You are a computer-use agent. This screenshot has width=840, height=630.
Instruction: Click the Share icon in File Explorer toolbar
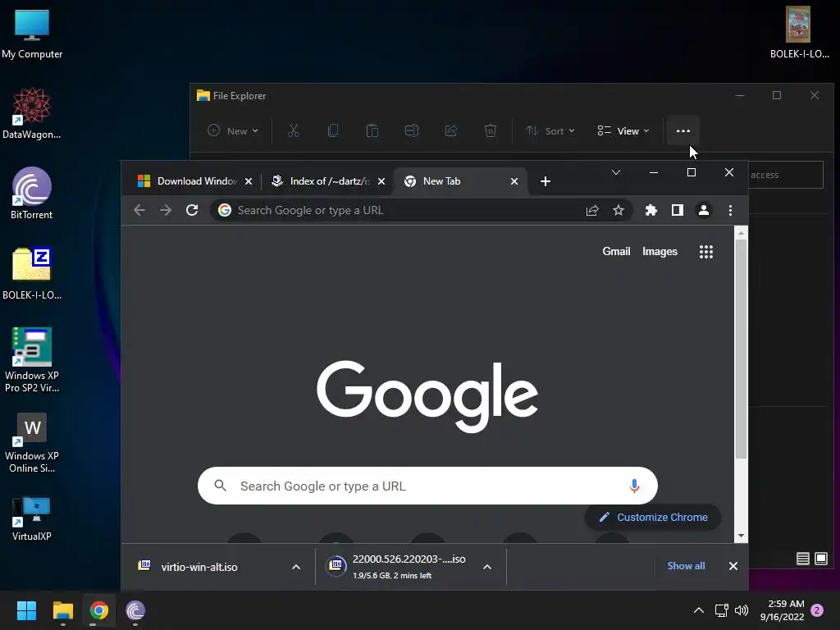coord(451,130)
